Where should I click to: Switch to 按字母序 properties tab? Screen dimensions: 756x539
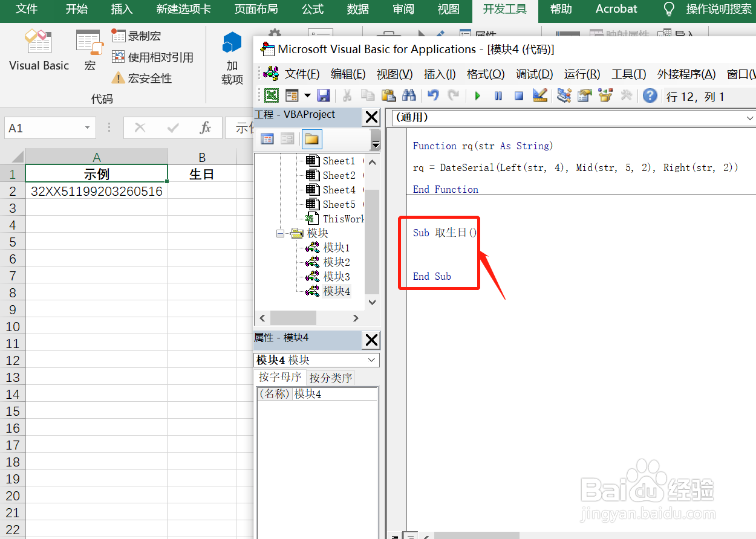point(280,377)
